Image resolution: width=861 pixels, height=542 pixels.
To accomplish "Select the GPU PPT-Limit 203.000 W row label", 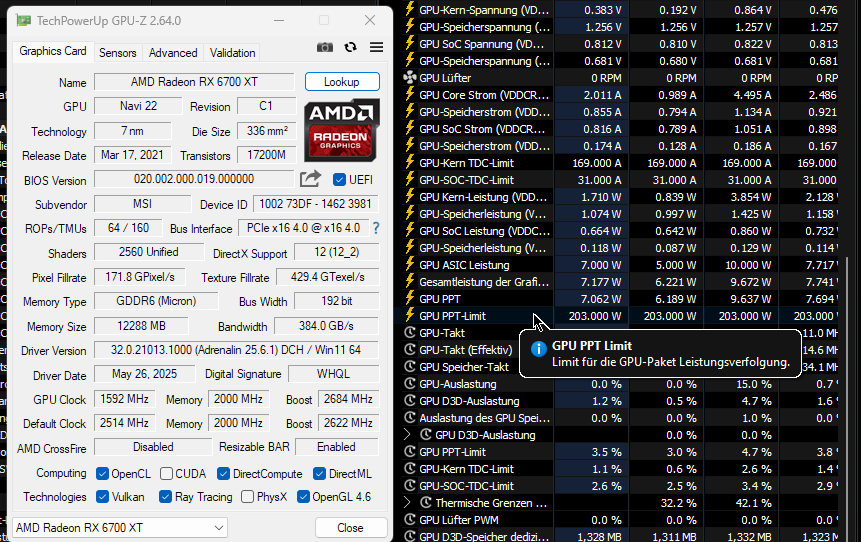I will click(x=452, y=316).
